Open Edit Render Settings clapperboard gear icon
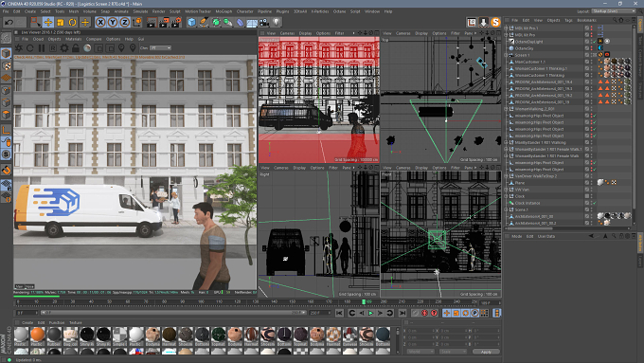The image size is (644, 363). 176,22
